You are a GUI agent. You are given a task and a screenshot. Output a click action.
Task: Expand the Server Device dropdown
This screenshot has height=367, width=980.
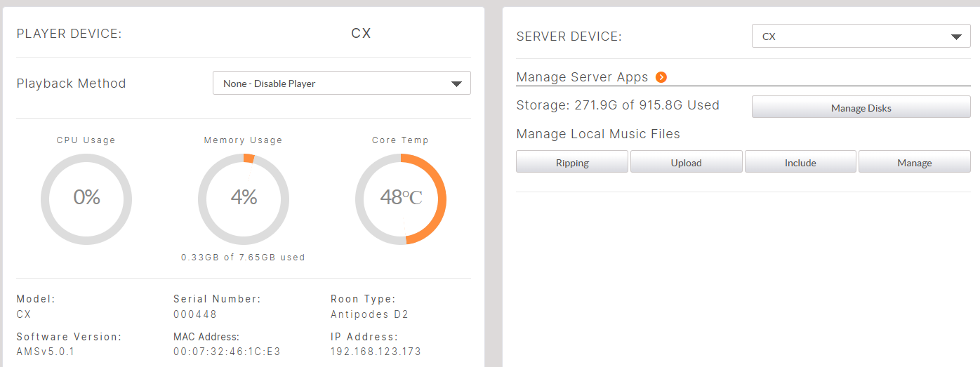(x=860, y=36)
